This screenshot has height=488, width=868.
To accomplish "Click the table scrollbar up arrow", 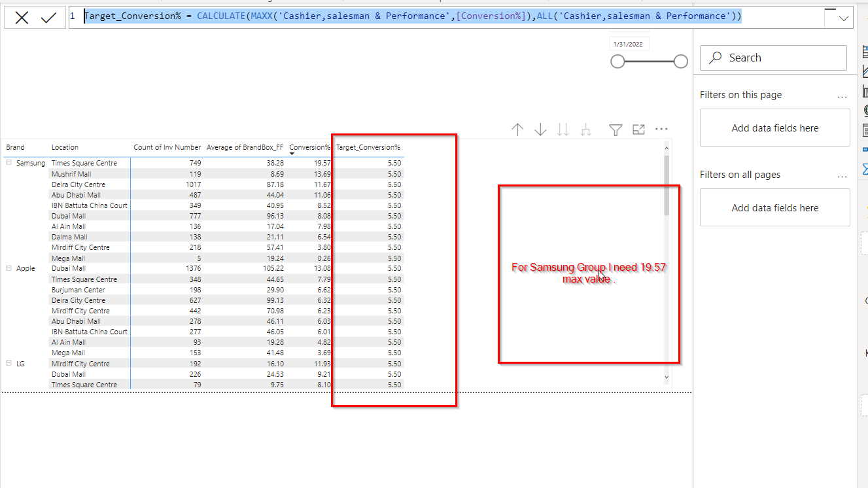I will pyautogui.click(x=667, y=147).
